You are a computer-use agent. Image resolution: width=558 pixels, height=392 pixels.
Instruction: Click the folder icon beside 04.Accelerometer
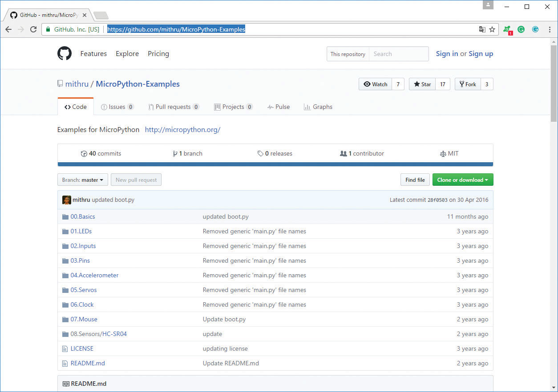coord(65,276)
